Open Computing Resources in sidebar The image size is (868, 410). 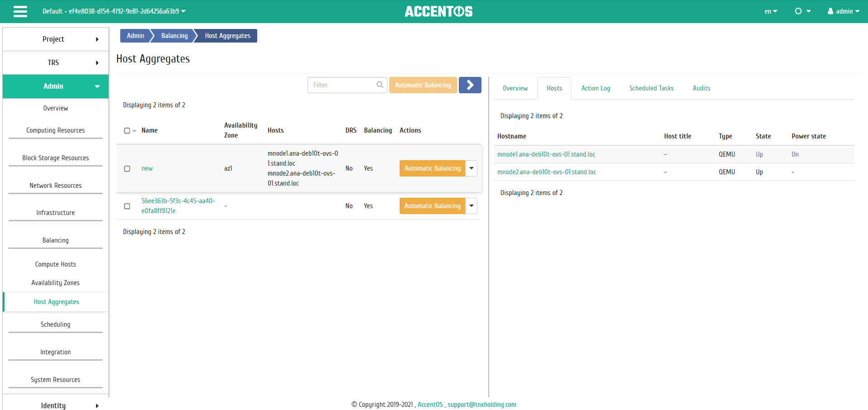click(x=56, y=130)
